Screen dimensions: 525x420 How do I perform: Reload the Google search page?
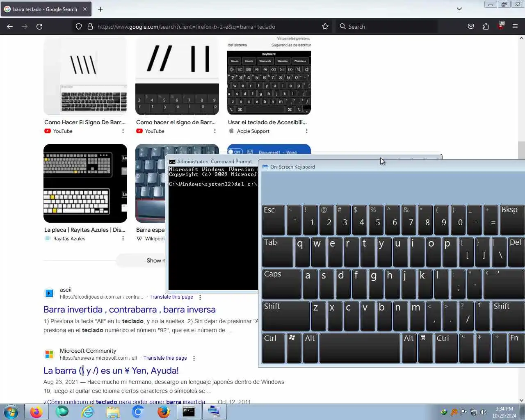pos(39,27)
